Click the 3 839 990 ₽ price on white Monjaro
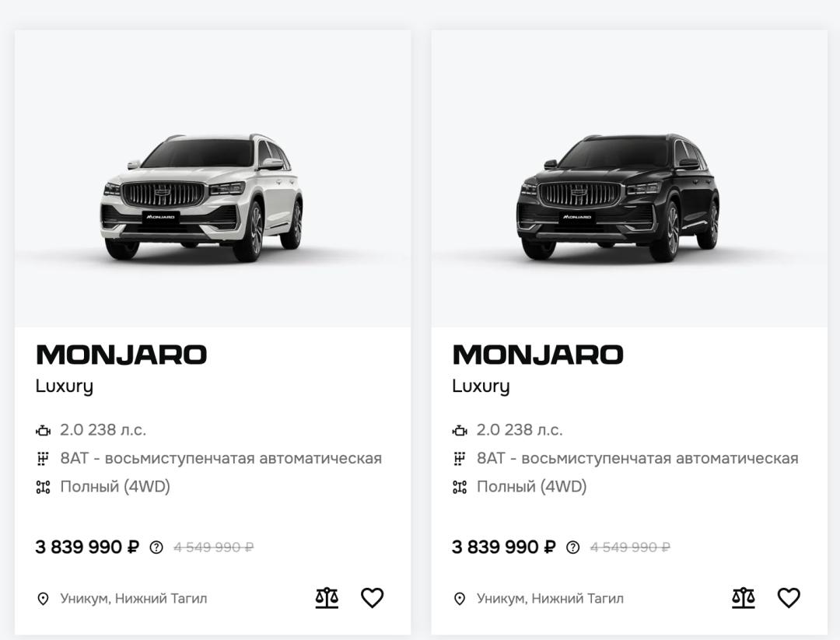Viewport: 840px width, 640px height. [87, 547]
